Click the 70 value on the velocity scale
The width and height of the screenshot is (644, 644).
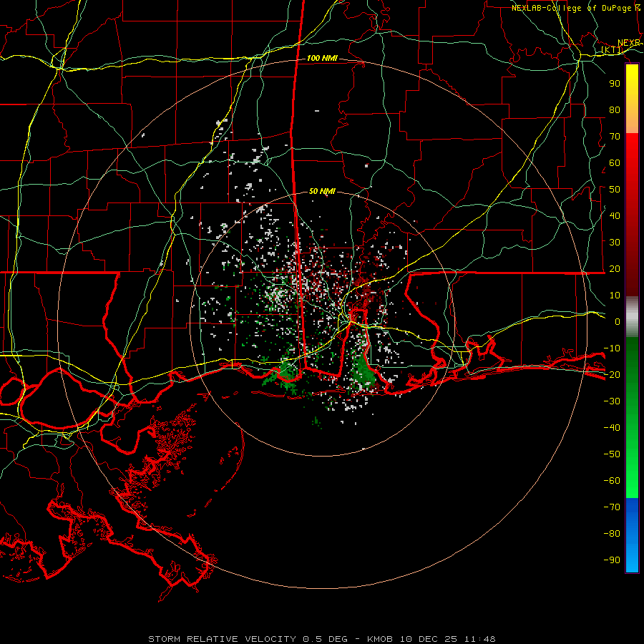[615, 137]
